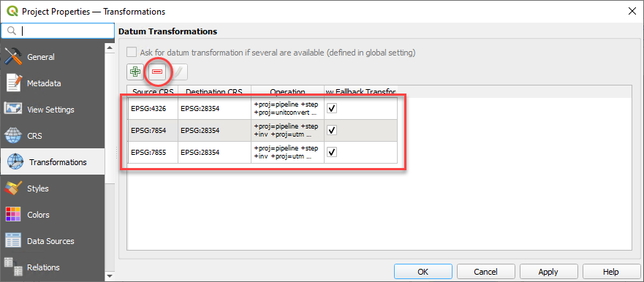Click the red minus remove transformation icon
Image resolution: width=644 pixels, height=282 pixels.
[157, 72]
